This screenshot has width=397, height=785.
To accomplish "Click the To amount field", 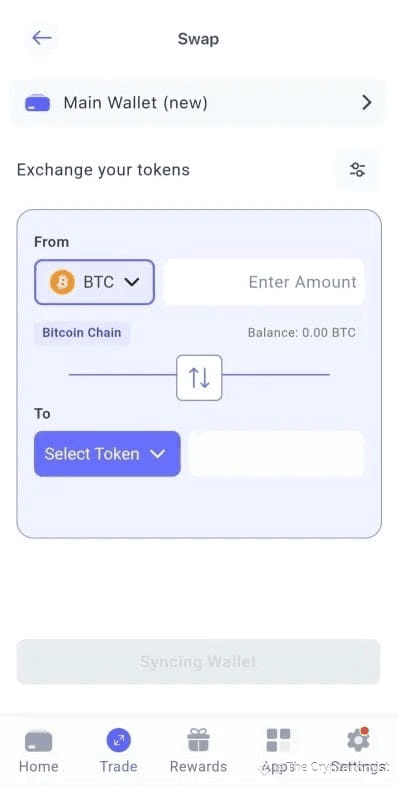I will [276, 454].
